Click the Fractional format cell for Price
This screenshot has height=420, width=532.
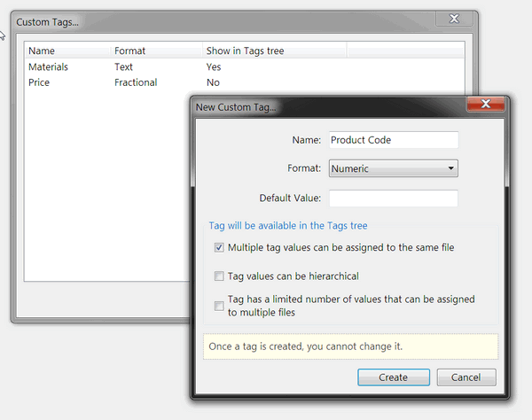[x=136, y=82]
